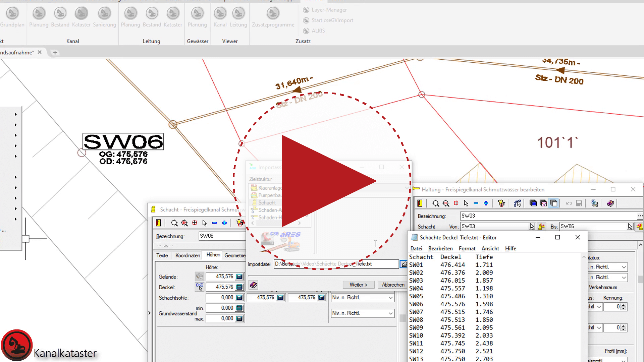Toggle the funnel filter window button in Haltung toolbar
Image resolution: width=644 pixels, height=362 pixels.
coord(543,203)
